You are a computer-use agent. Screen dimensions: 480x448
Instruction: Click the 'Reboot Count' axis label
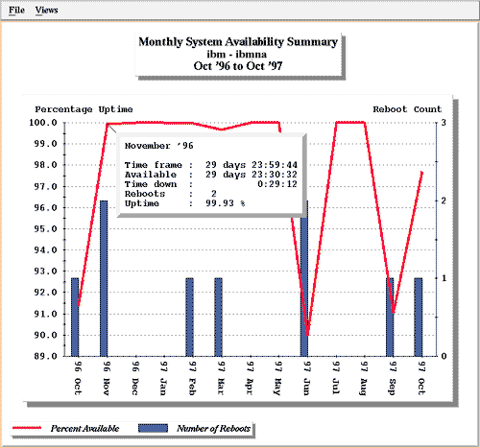coord(407,109)
